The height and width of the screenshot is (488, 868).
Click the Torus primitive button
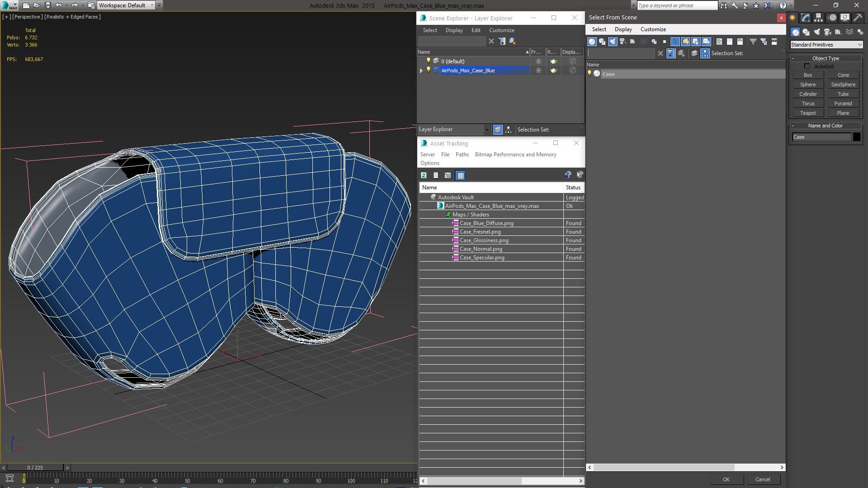tap(808, 103)
